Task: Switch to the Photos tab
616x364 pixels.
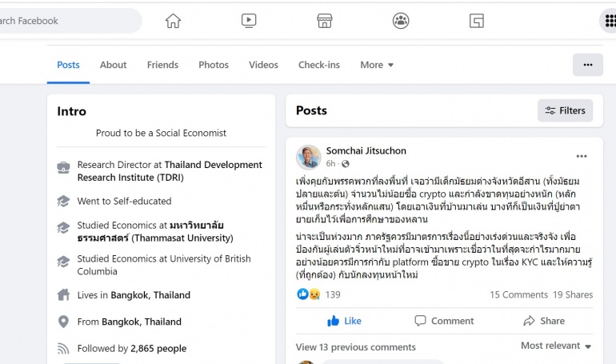Action: [214, 65]
